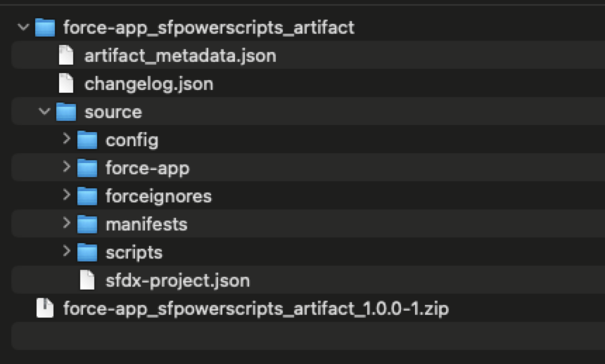Image resolution: width=605 pixels, height=364 pixels.
Task: Expand the force-app folder disclosure arrow
Action: [66, 168]
